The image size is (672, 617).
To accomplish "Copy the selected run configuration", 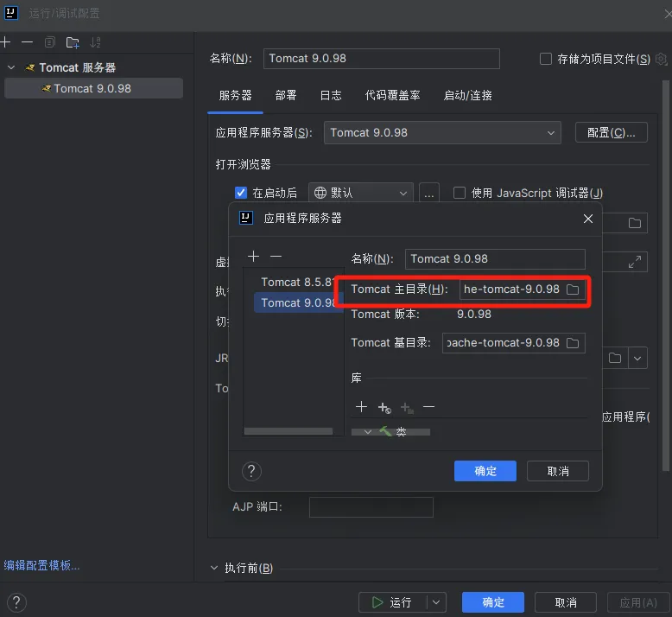I will coord(50,42).
